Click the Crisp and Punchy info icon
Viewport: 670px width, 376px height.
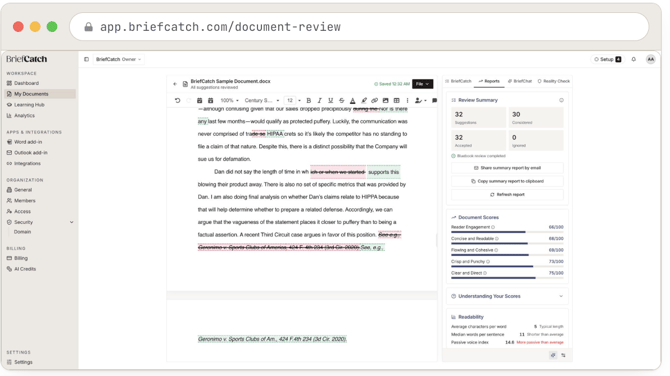pyautogui.click(x=488, y=261)
